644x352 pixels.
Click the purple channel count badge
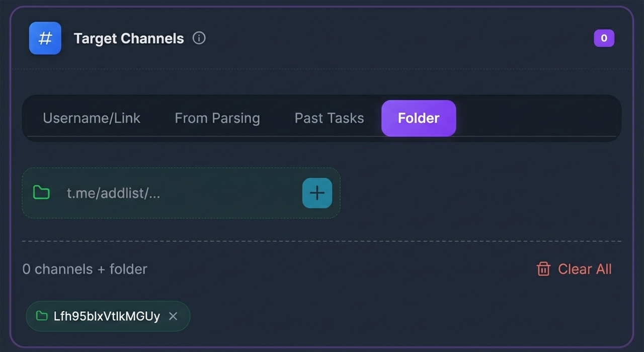[604, 38]
